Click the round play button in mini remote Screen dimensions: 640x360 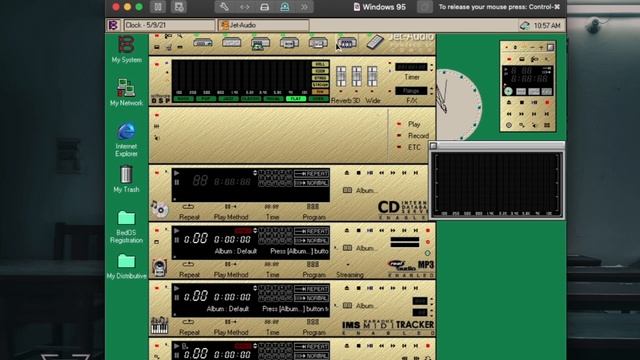click(508, 91)
